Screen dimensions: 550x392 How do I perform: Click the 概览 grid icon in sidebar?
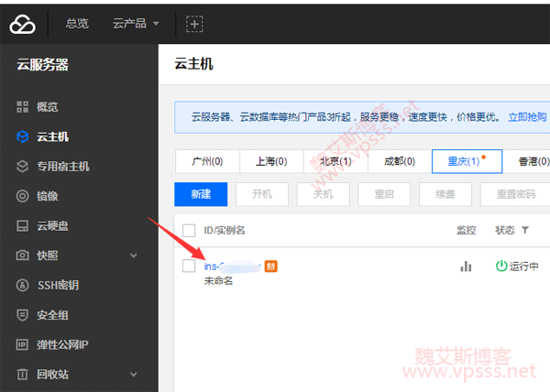coord(22,106)
